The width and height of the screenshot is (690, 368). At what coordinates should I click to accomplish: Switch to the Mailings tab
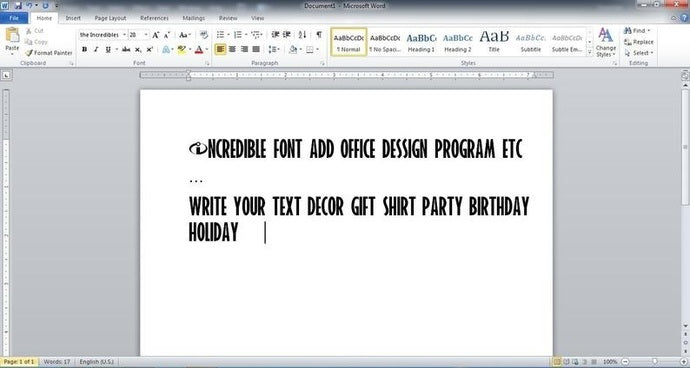pos(194,18)
